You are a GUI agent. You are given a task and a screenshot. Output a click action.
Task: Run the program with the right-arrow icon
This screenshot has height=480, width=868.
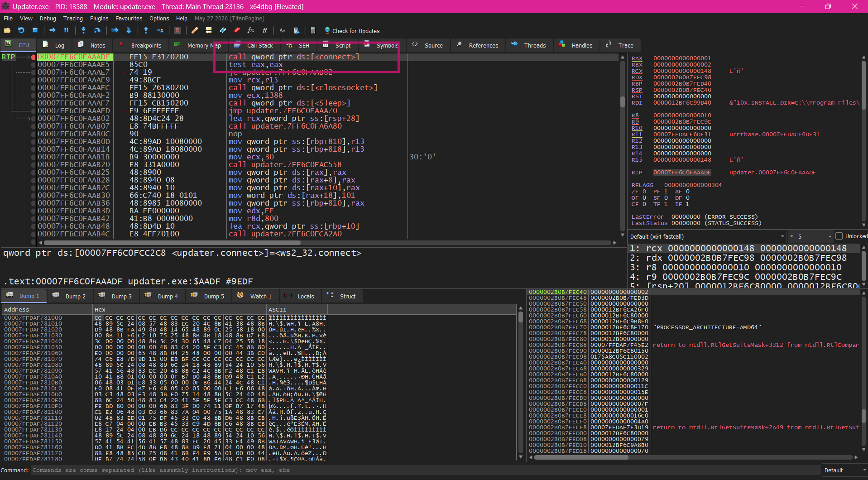click(x=53, y=30)
